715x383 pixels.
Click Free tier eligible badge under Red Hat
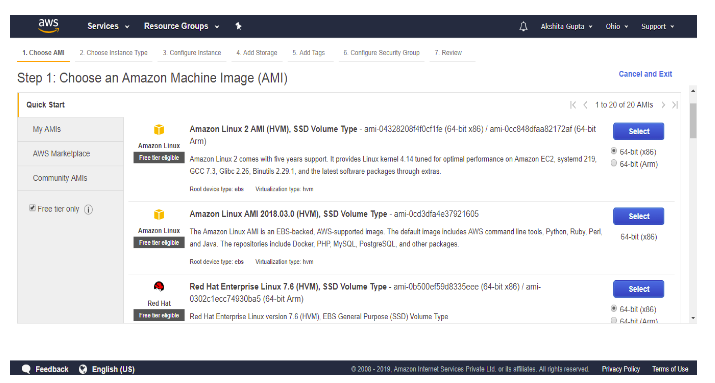[159, 316]
